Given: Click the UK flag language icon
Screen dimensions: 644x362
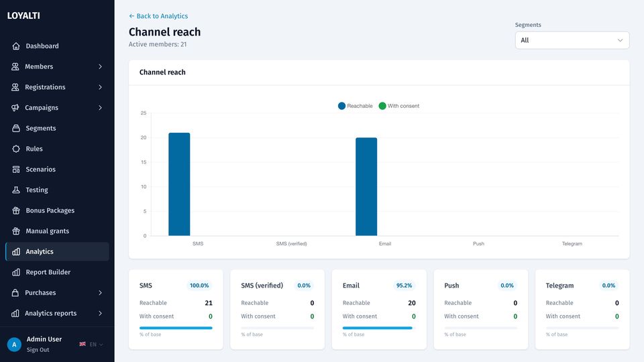Looking at the screenshot, I should click(83, 344).
